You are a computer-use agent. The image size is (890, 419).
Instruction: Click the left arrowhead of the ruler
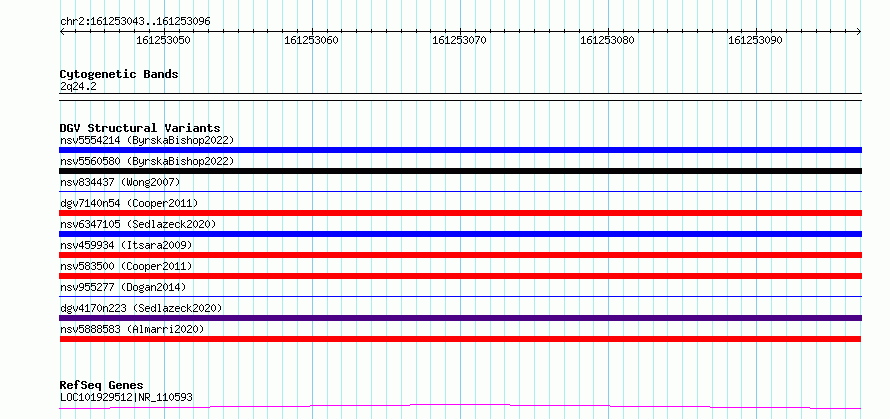click(62, 31)
